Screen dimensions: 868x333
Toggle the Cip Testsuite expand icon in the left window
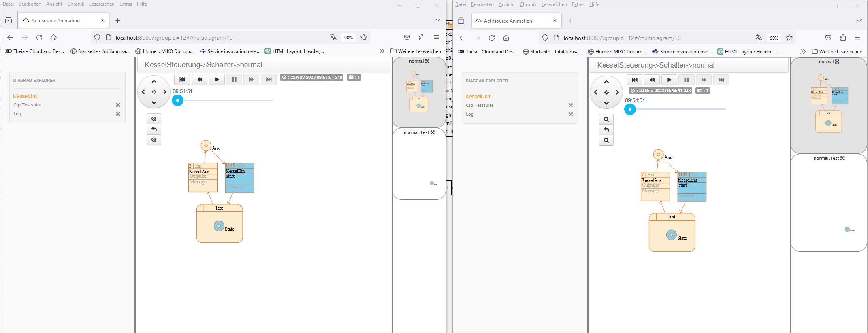pyautogui.click(x=118, y=105)
